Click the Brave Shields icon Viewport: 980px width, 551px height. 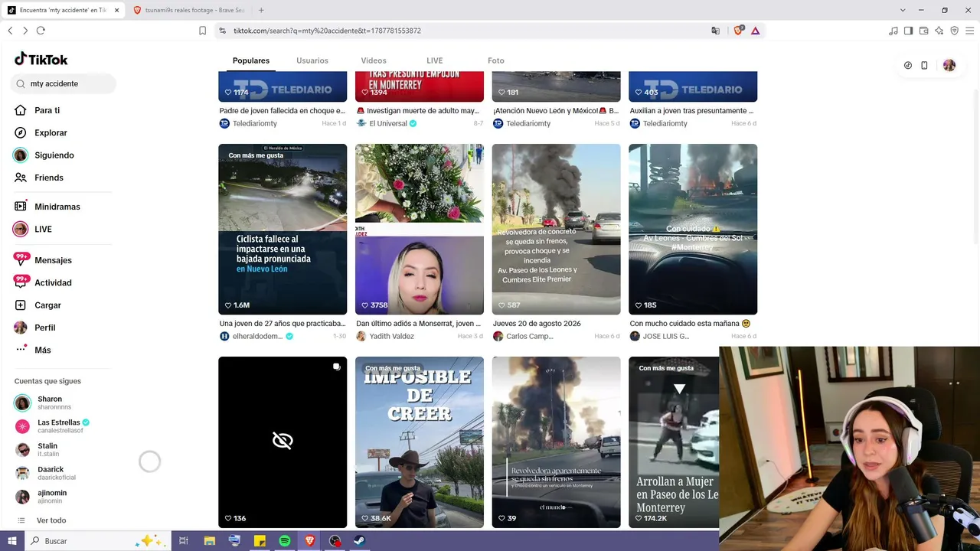coord(738,31)
